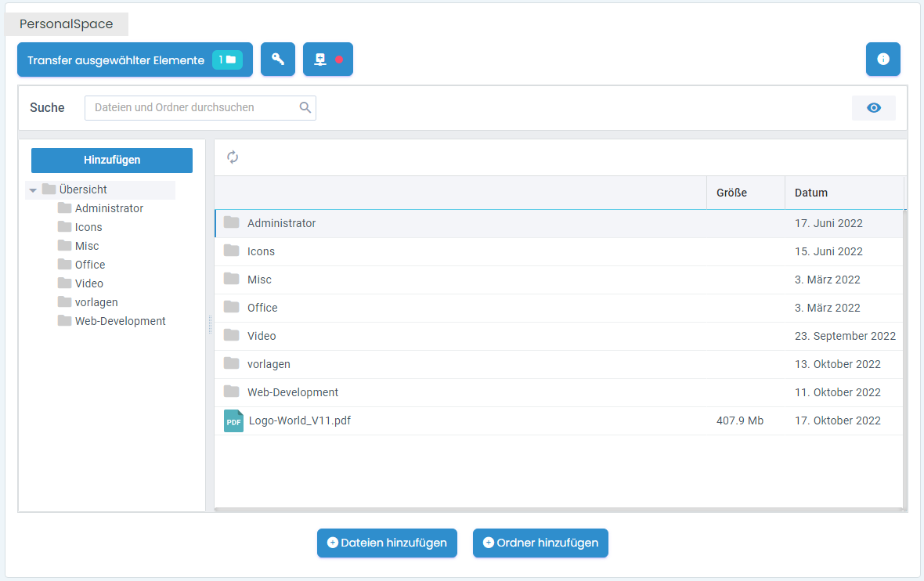Screen dimensions: 924x581
Task: Select Web-Development in the folder tree
Action: (x=120, y=321)
